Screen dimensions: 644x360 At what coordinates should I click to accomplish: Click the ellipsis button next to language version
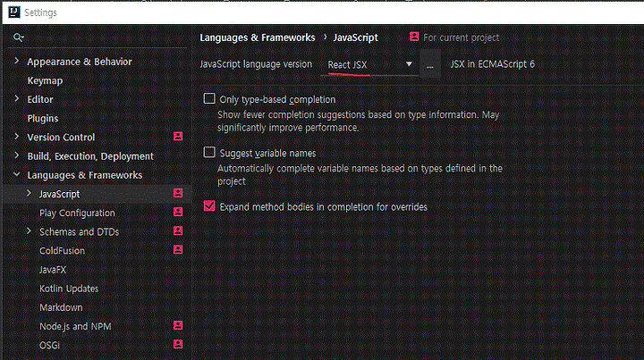point(430,64)
